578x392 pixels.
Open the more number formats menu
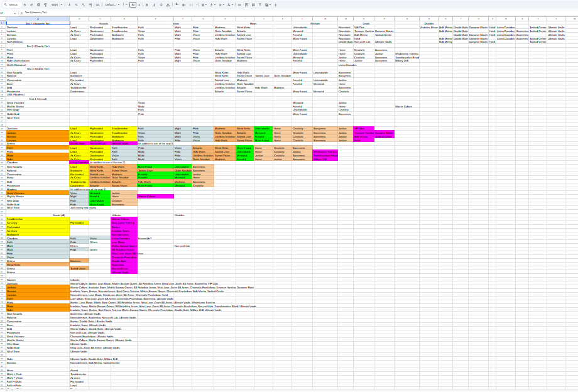97,5
